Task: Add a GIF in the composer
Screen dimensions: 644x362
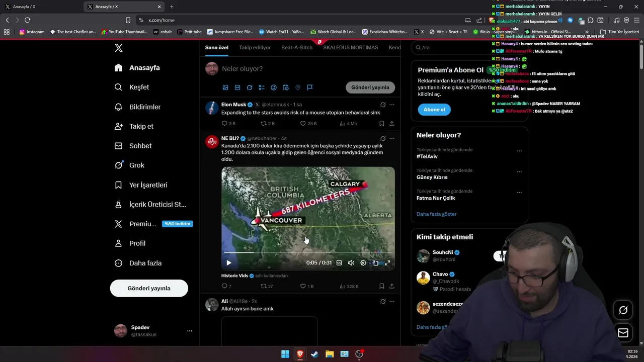Action: point(237,87)
